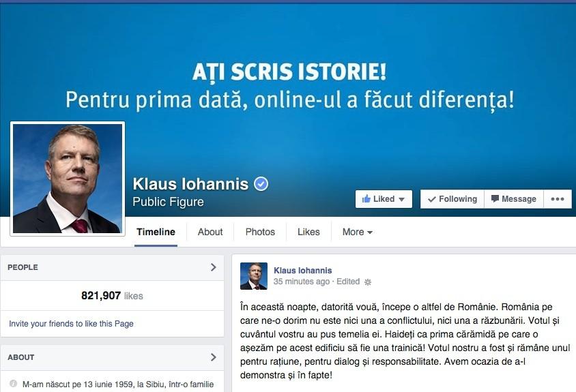Click the Message button with speech icon
Viewport: 576px width, 392px height.
coord(513,199)
